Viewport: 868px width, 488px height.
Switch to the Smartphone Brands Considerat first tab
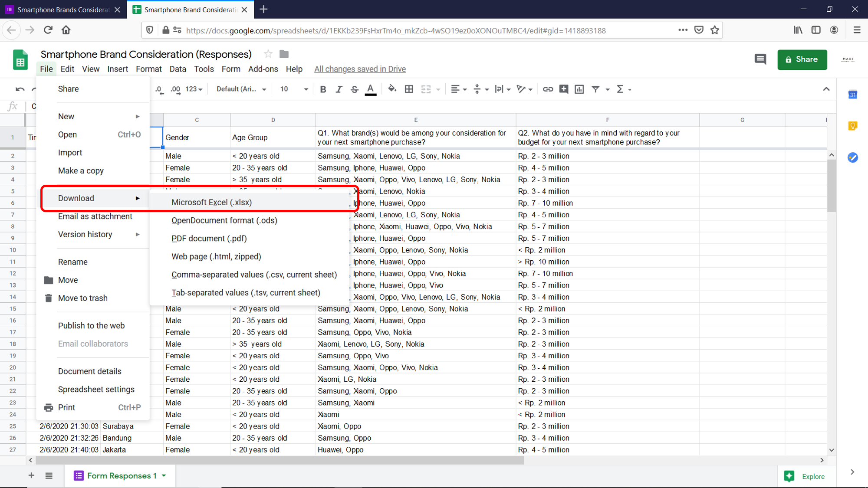(63, 10)
